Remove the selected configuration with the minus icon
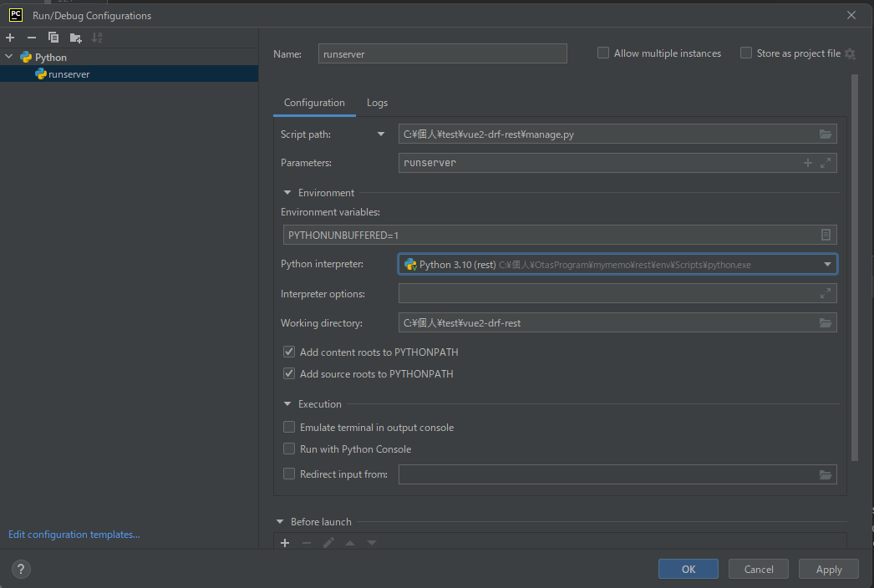 32,38
